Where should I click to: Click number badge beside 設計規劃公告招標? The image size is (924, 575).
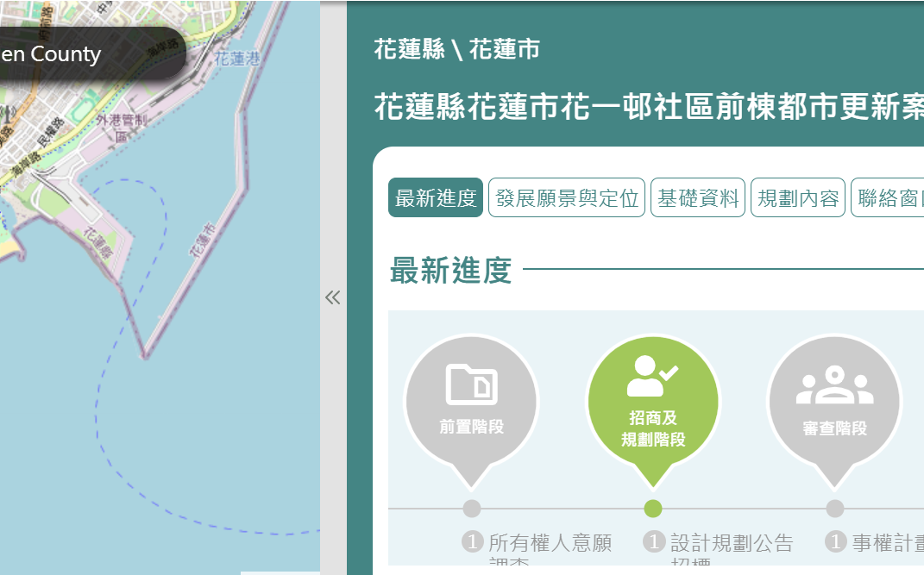pyautogui.click(x=653, y=542)
